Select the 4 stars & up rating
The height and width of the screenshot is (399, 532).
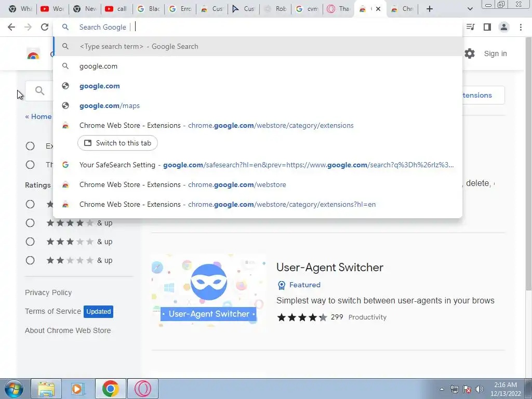click(x=30, y=223)
